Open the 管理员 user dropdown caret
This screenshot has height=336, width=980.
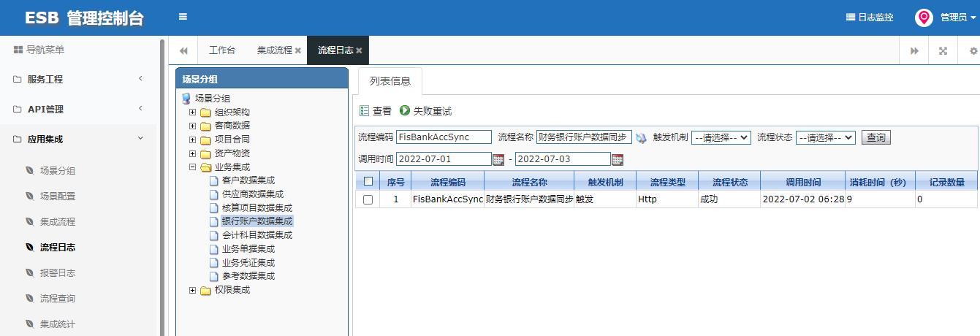point(973,18)
